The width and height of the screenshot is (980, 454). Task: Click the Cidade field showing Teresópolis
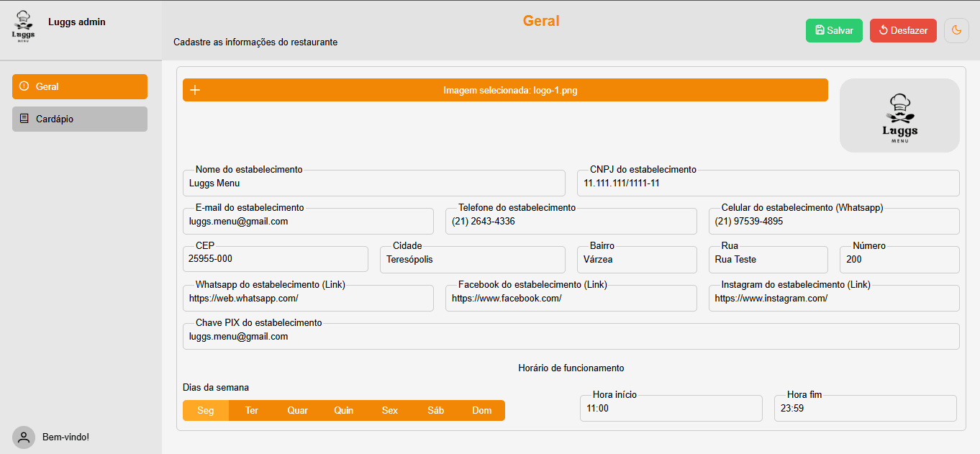tap(473, 259)
